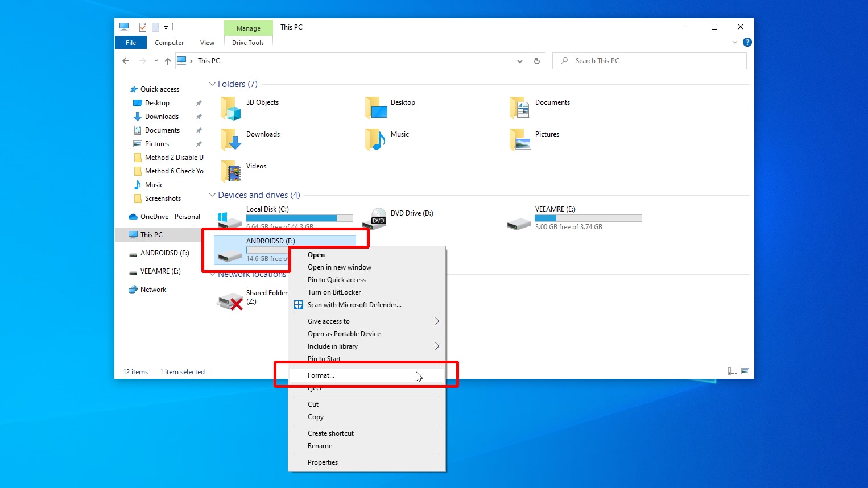Open the Videos folder icon
The height and width of the screenshot is (488, 868).
(x=231, y=171)
